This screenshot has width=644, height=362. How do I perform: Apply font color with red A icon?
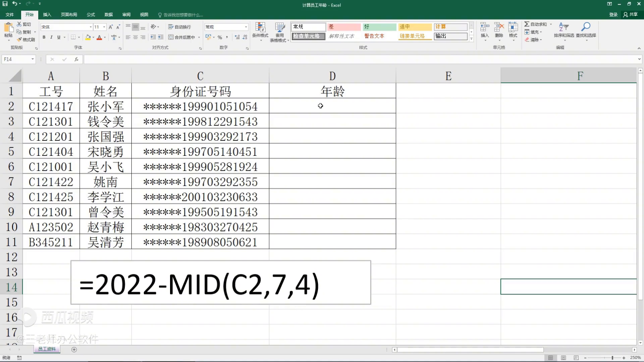coord(99,37)
